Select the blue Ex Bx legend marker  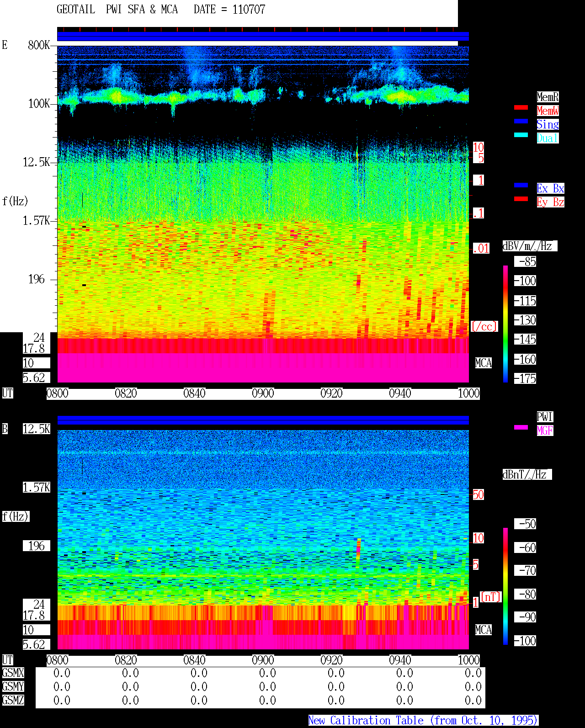coord(521,185)
